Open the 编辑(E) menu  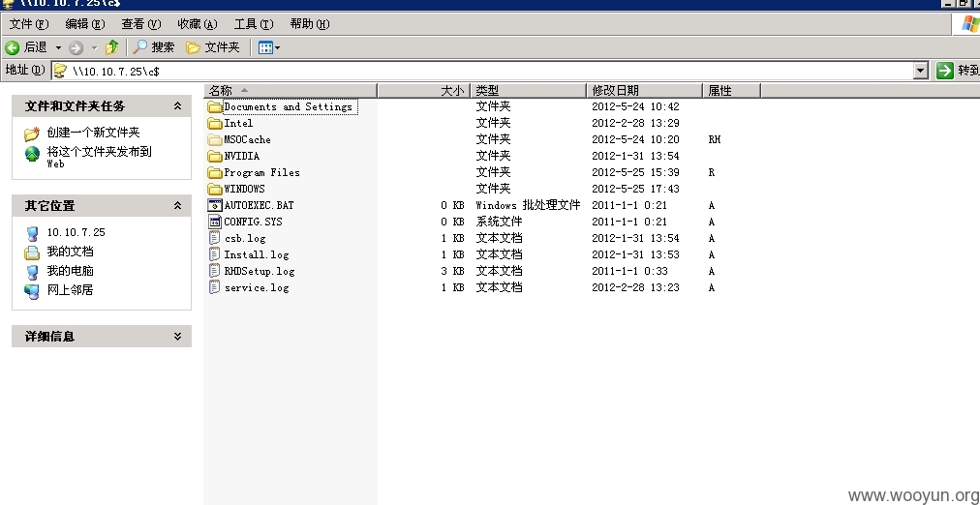[85, 24]
